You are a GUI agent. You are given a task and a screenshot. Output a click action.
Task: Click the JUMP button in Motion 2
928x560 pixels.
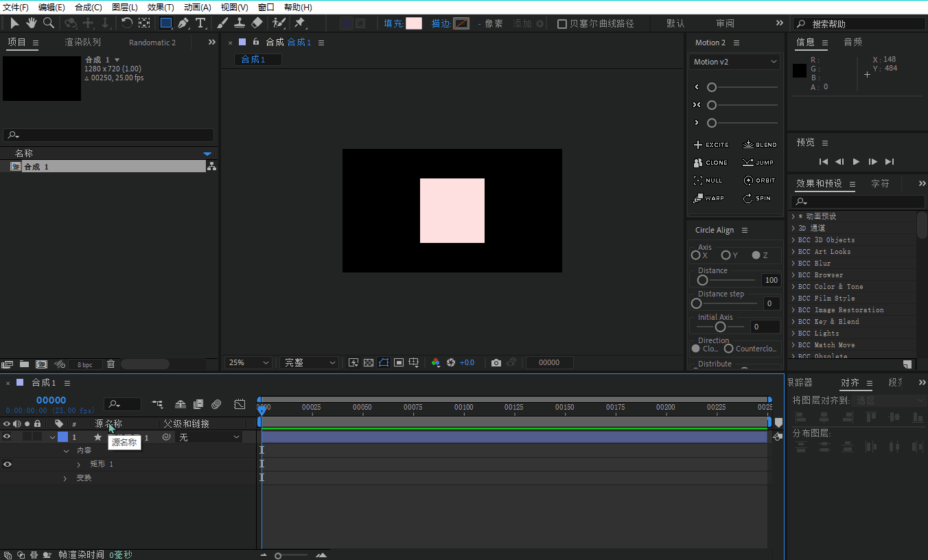tap(758, 163)
